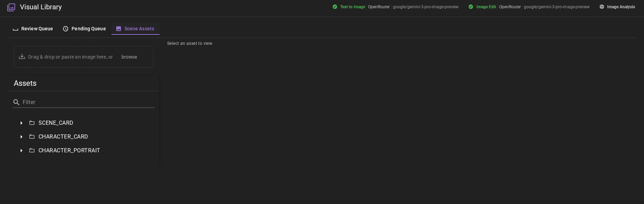
Task: Click the Image Analysis grey status icon
Action: pyautogui.click(x=602, y=7)
